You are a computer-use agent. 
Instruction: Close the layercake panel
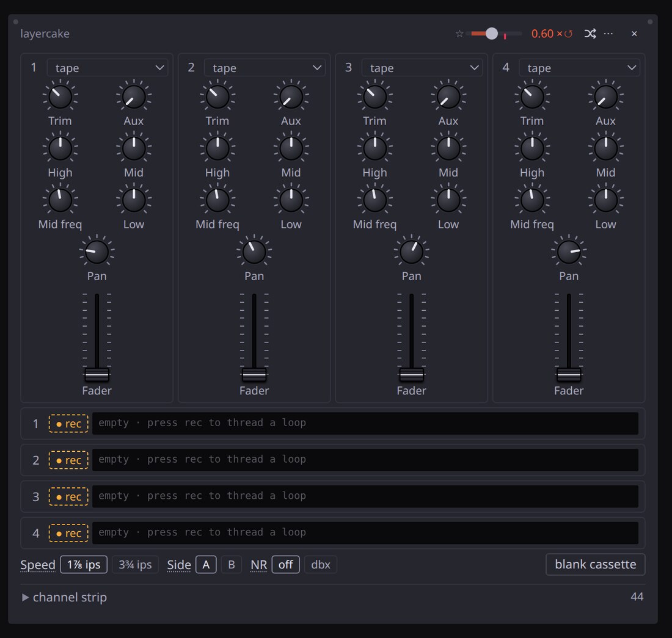point(634,34)
